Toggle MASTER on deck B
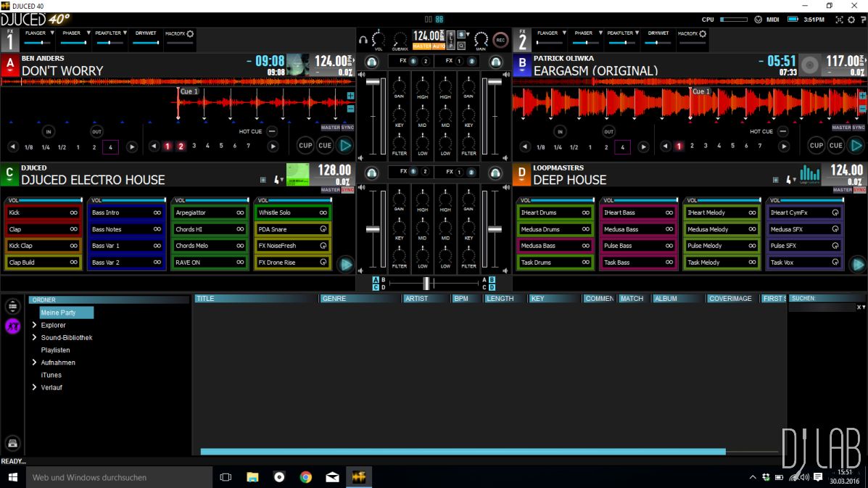This screenshot has width=868, height=488. [x=841, y=128]
